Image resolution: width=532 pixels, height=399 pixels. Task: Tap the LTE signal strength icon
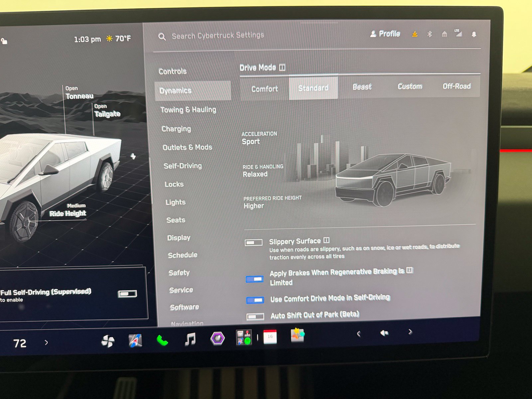459,33
